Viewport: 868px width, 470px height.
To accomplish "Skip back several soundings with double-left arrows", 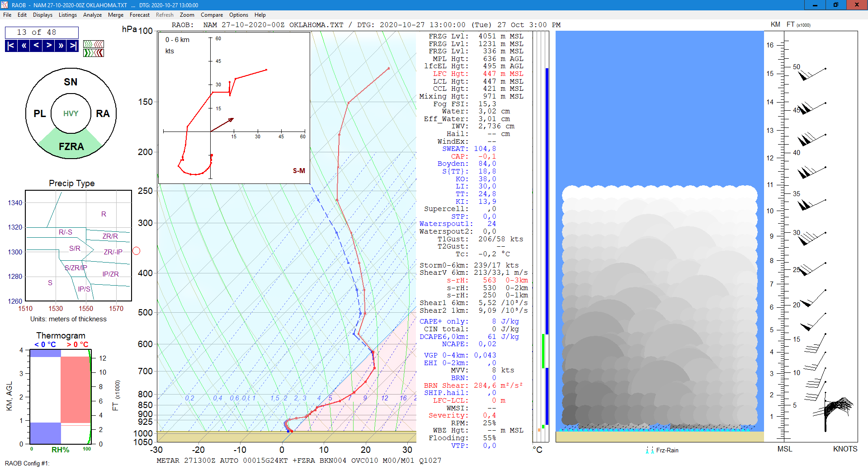I will [24, 46].
